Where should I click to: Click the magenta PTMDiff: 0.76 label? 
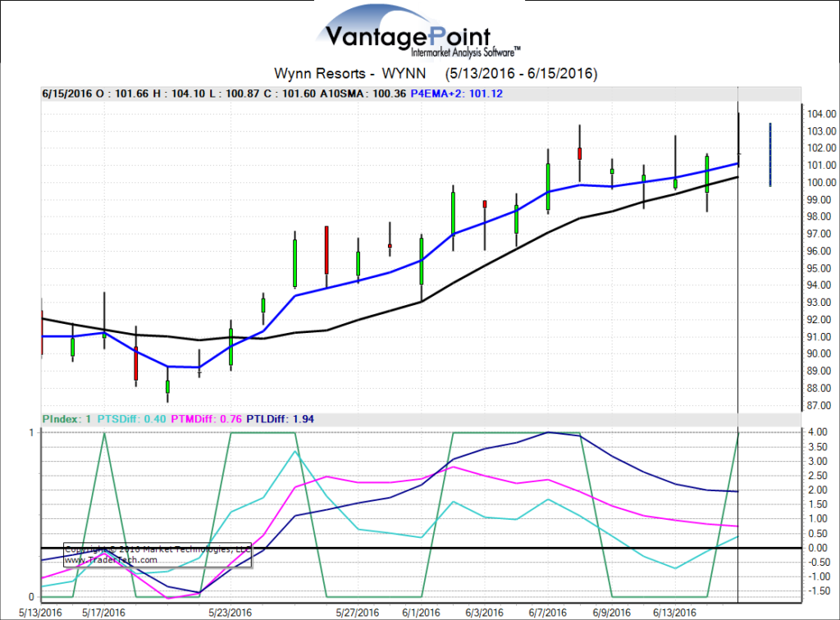coord(206,419)
